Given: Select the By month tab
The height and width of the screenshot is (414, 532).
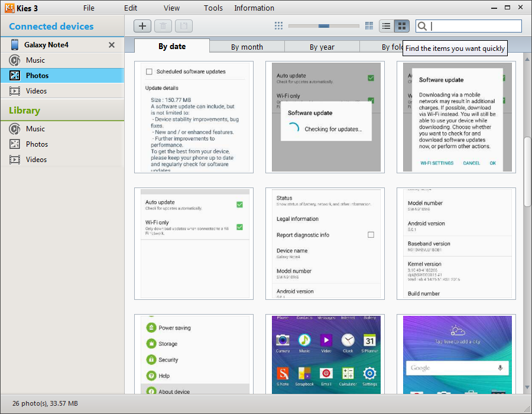Looking at the screenshot, I should tap(247, 47).
